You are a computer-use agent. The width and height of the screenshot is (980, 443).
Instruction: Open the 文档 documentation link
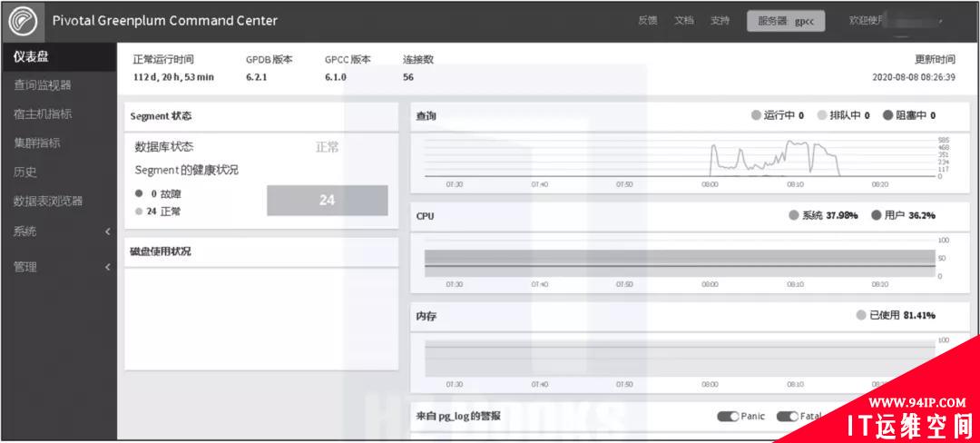(x=684, y=21)
